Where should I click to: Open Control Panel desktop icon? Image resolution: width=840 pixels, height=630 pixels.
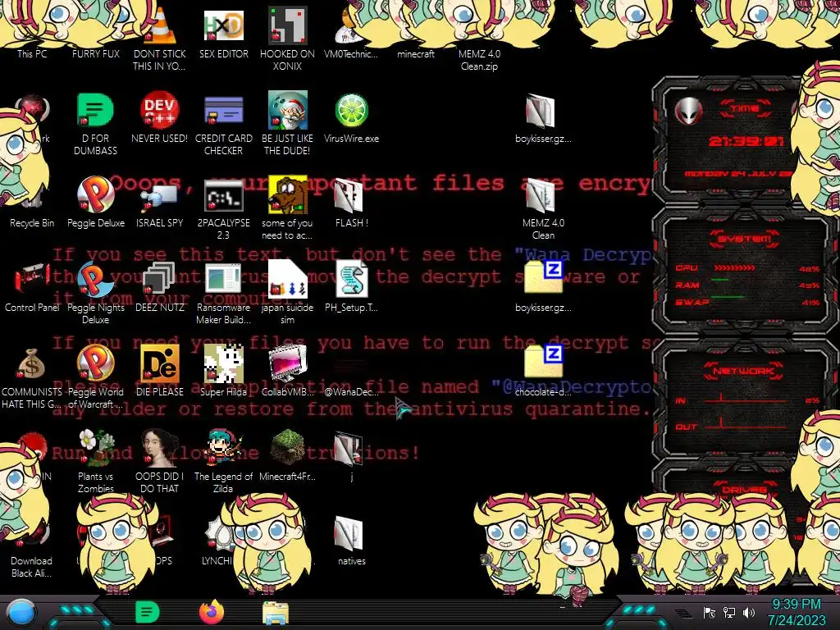pyautogui.click(x=32, y=279)
